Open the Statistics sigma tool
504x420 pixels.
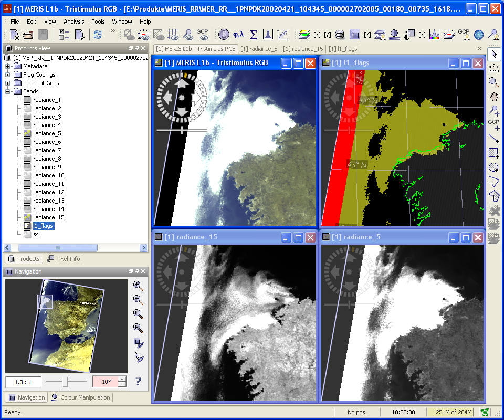tap(253, 35)
